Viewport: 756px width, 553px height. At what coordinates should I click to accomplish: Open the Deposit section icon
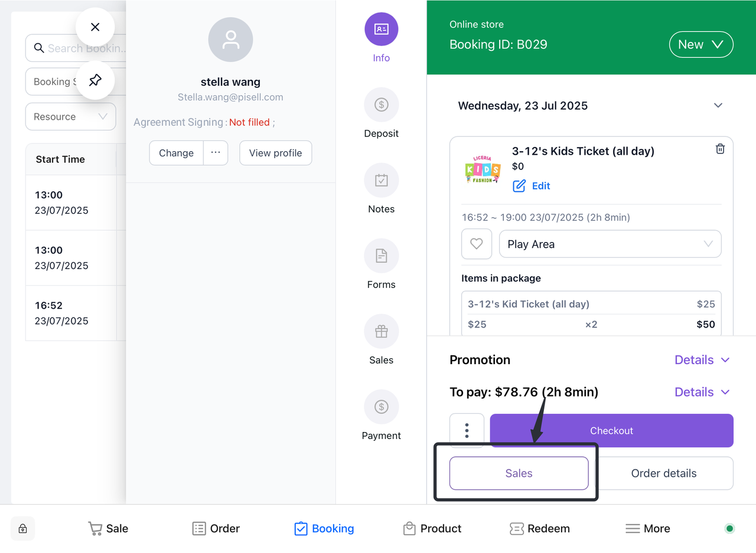(x=381, y=105)
